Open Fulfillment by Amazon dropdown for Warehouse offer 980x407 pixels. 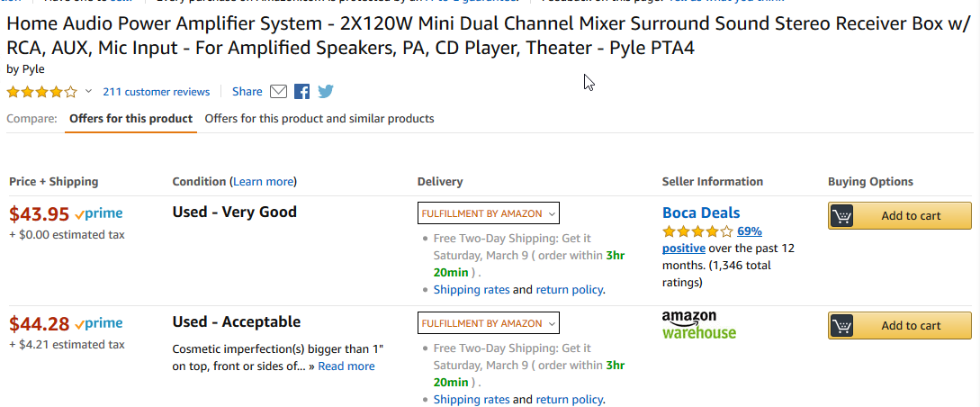(488, 323)
